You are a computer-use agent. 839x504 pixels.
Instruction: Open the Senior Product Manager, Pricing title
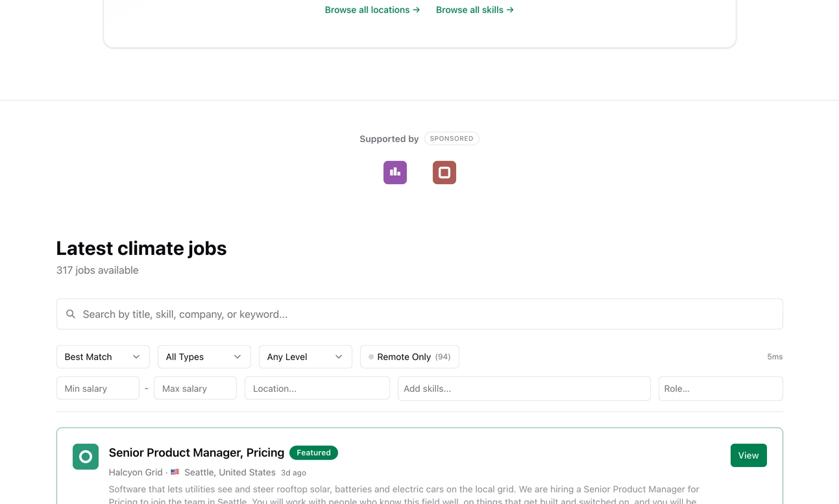coord(197,453)
